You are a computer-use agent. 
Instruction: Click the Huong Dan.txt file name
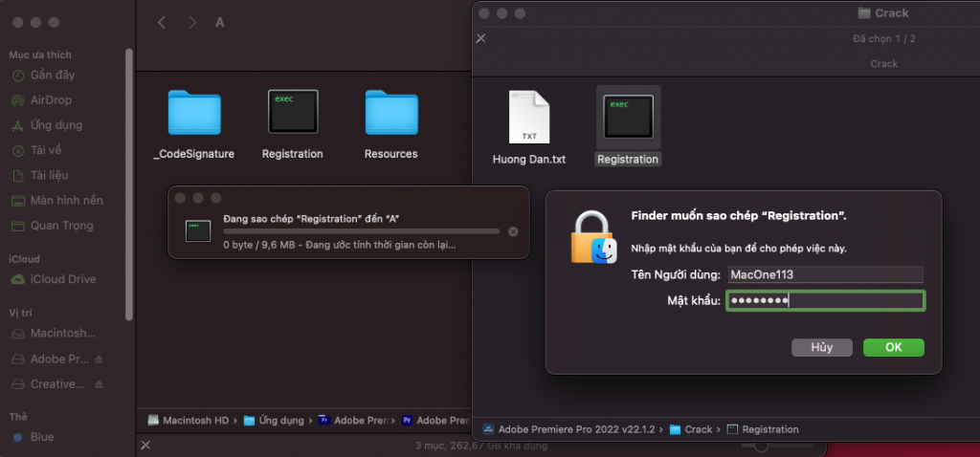(528, 160)
